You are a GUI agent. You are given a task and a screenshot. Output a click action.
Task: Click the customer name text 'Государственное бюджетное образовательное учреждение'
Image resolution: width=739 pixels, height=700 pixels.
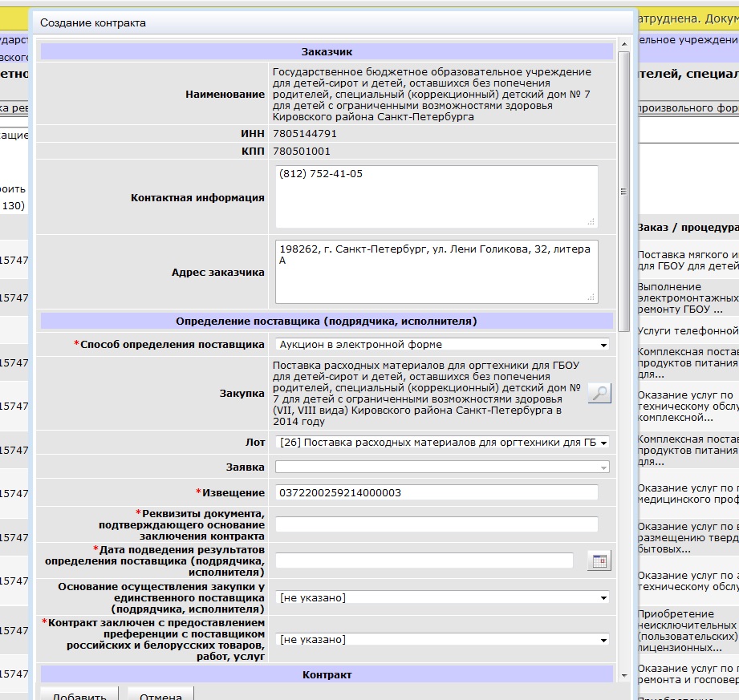[x=432, y=72]
